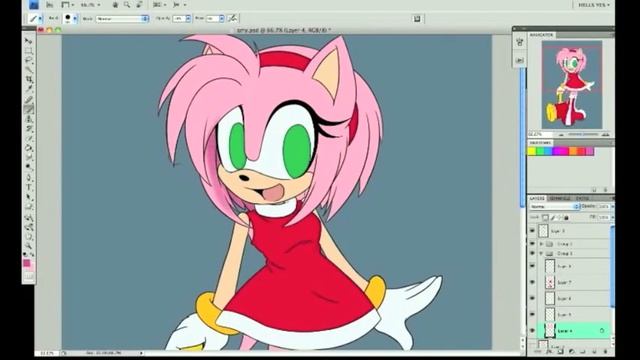Lock image pixels with brush lock icon
This screenshot has height=360, width=640.
[x=553, y=218]
